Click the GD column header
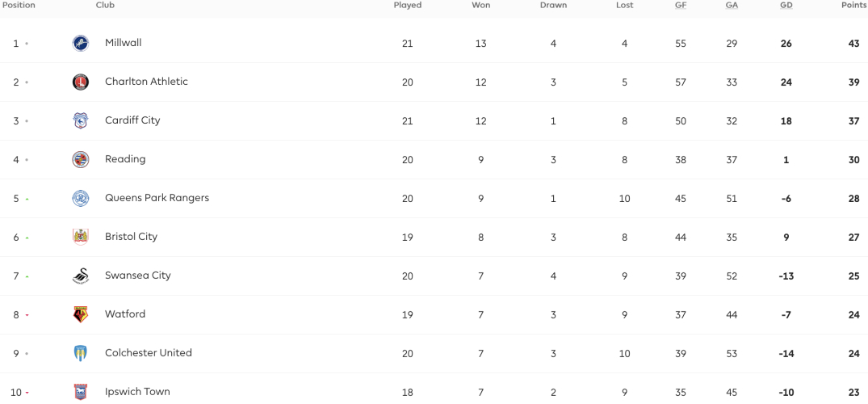 (x=786, y=6)
